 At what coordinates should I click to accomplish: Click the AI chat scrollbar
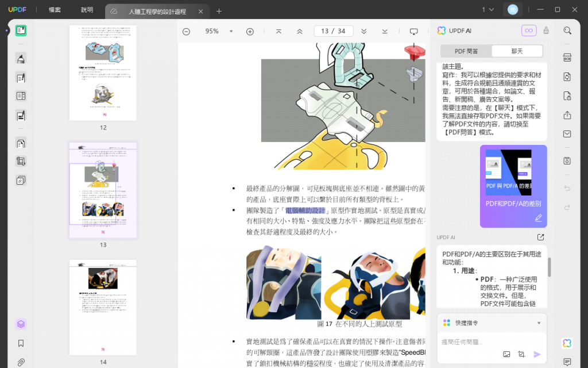point(549,267)
